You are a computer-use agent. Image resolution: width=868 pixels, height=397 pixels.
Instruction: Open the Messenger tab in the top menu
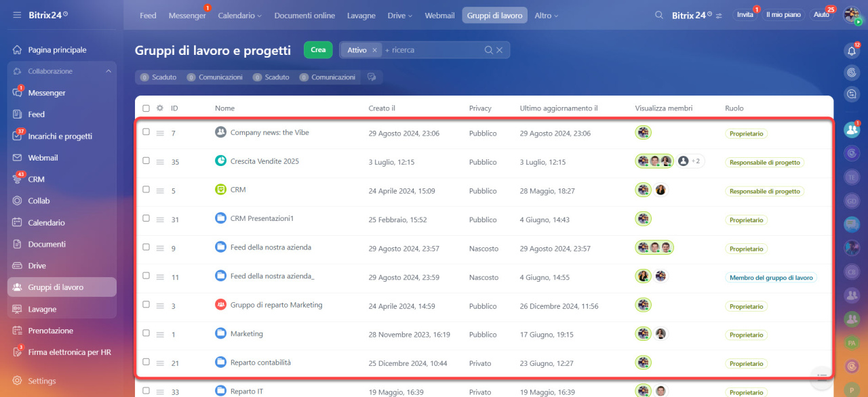pyautogui.click(x=187, y=16)
